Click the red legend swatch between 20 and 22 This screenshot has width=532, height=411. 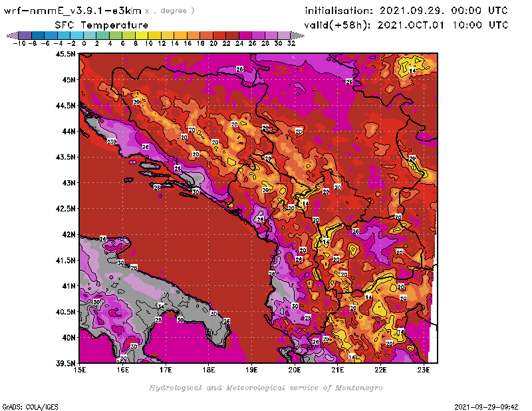[x=219, y=35]
